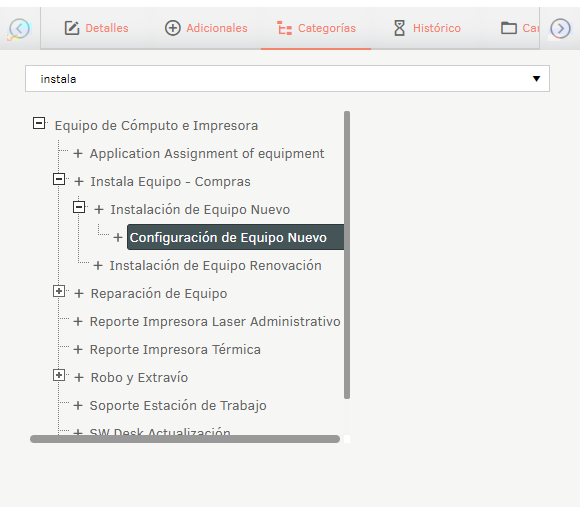Click the plus icon beside Reporte Impresora Laser Administrativo
585x507 pixels.
pyautogui.click(x=78, y=322)
